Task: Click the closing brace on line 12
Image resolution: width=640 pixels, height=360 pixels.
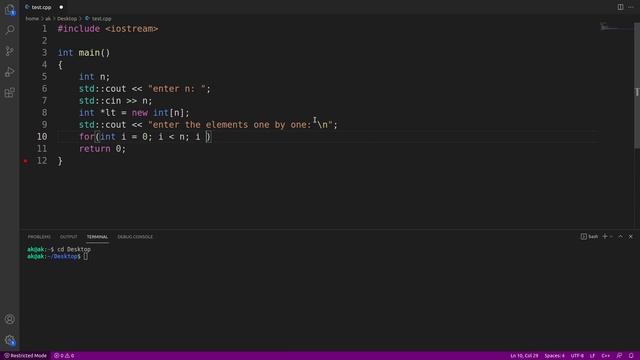Action: click(60, 161)
